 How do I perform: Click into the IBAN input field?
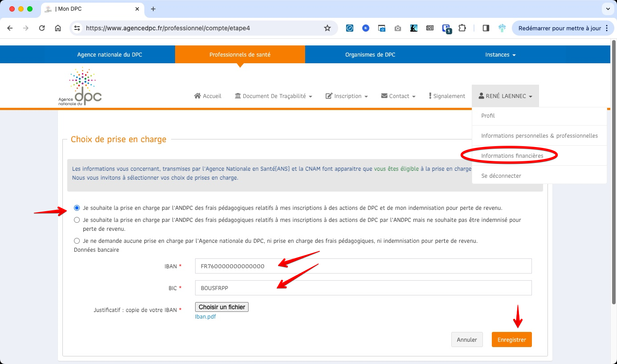pyautogui.click(x=363, y=266)
